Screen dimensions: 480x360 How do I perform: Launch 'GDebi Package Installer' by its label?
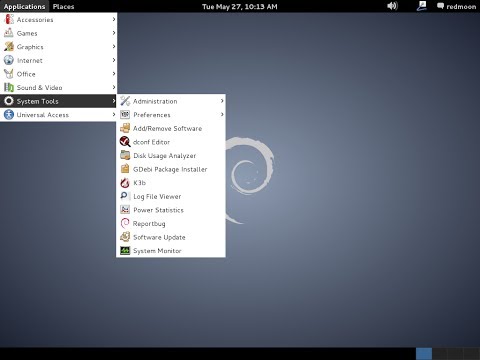point(170,169)
